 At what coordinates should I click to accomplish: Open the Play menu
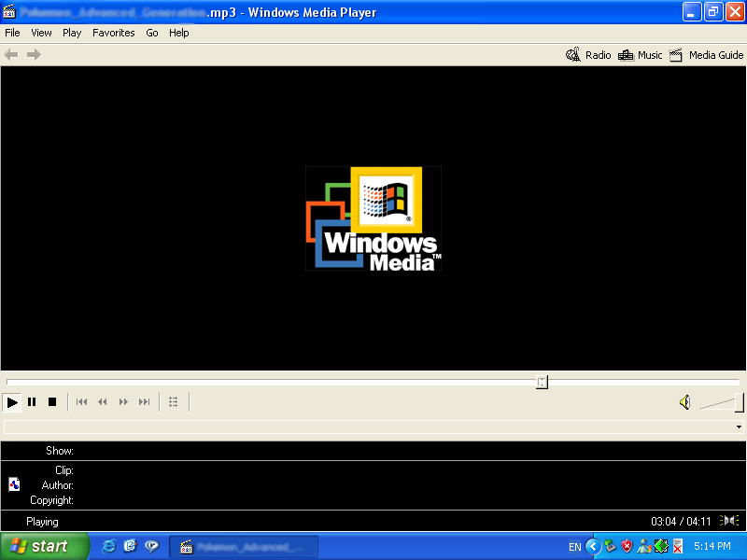click(x=72, y=33)
